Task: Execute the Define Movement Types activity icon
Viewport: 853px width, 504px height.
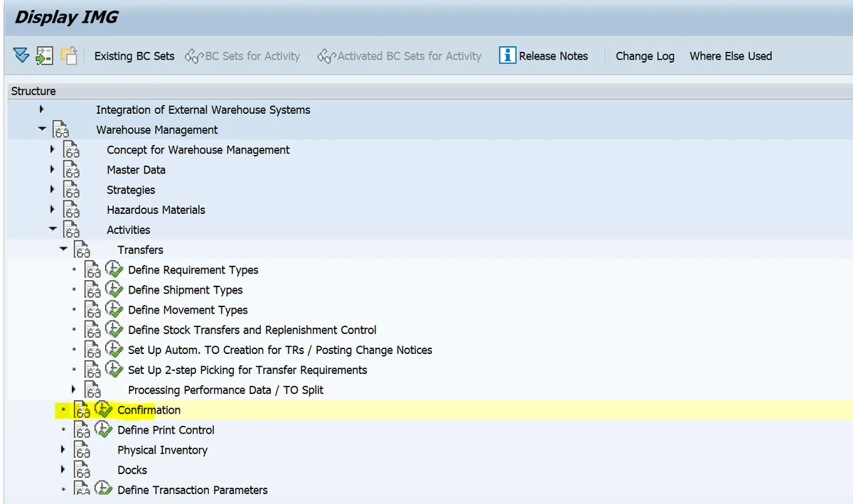Action: (114, 309)
